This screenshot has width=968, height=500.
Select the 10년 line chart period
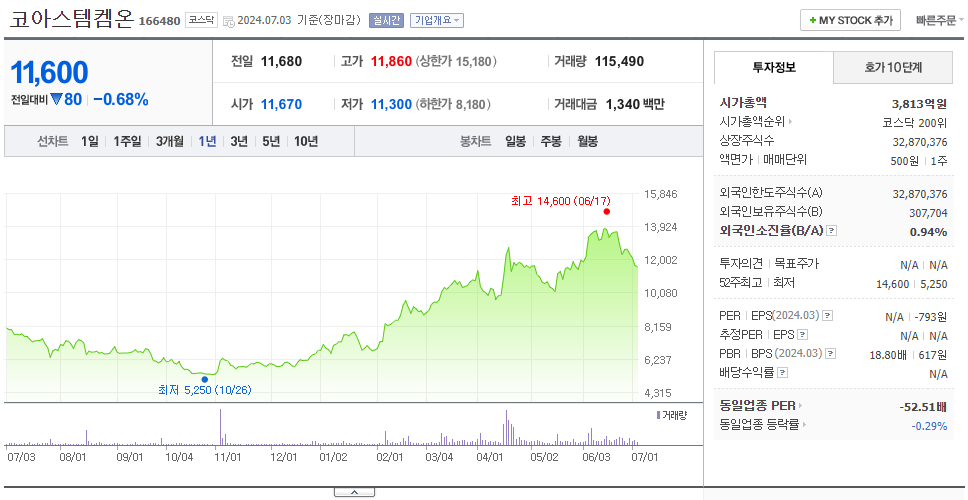pyautogui.click(x=306, y=141)
